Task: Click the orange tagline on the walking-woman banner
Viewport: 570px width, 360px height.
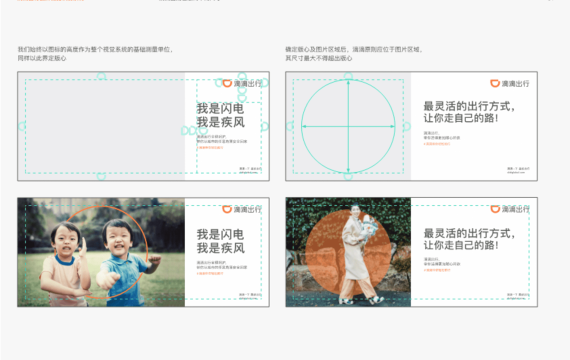Action: click(x=437, y=270)
